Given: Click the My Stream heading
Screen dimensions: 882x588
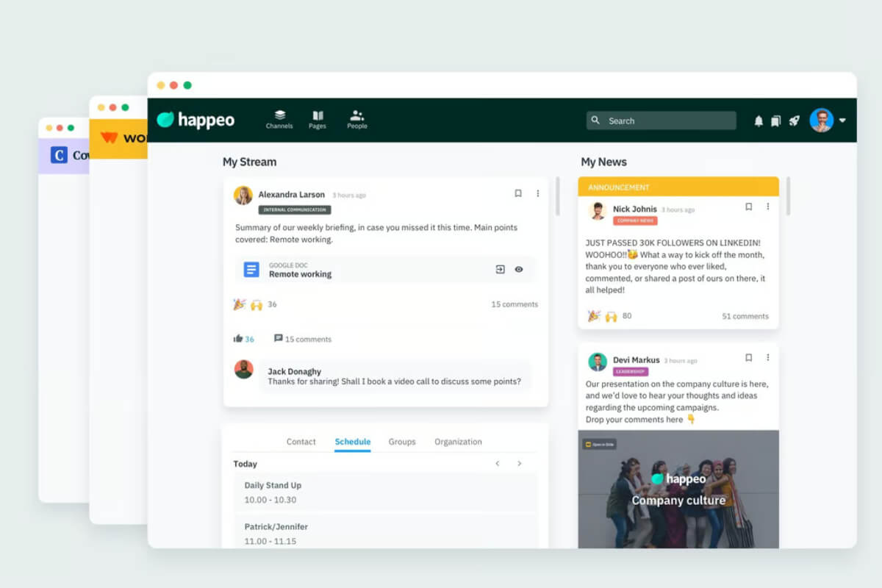Looking at the screenshot, I should click(250, 162).
